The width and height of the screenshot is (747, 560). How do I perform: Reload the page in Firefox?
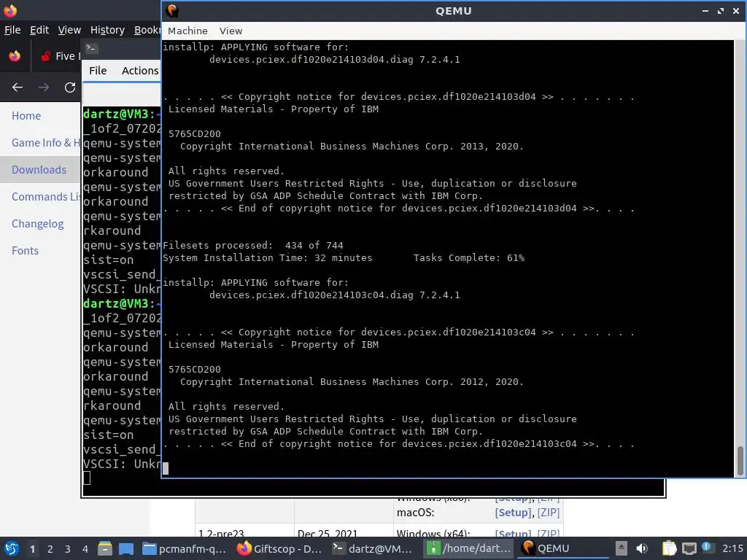coord(70,87)
